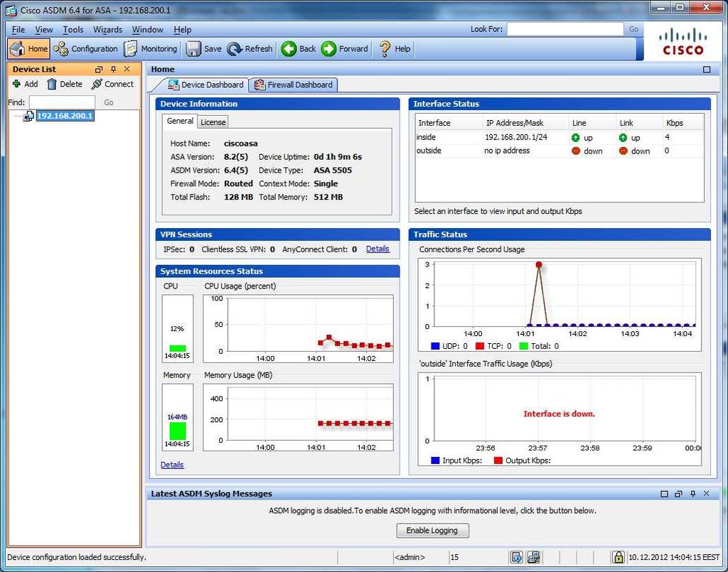This screenshot has width=728, height=572.
Task: Open the Monitoring section
Action: click(151, 49)
